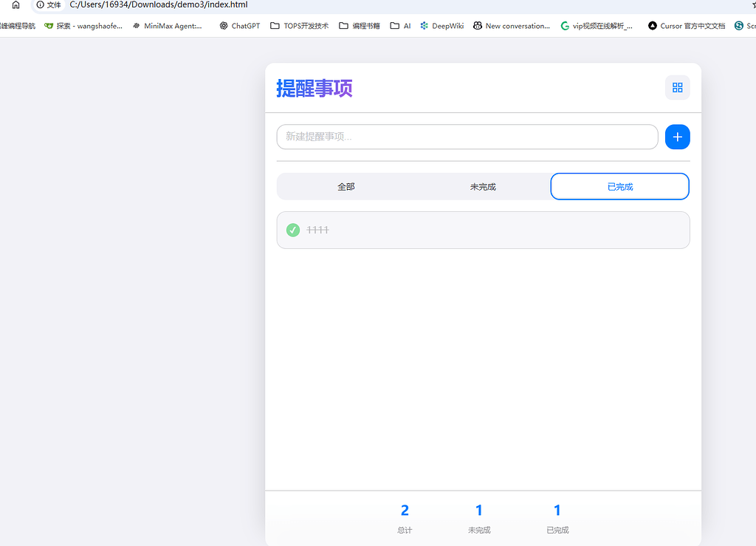The height and width of the screenshot is (546, 756).
Task: Click the 未完成 label in the footer stats
Action: (478, 530)
